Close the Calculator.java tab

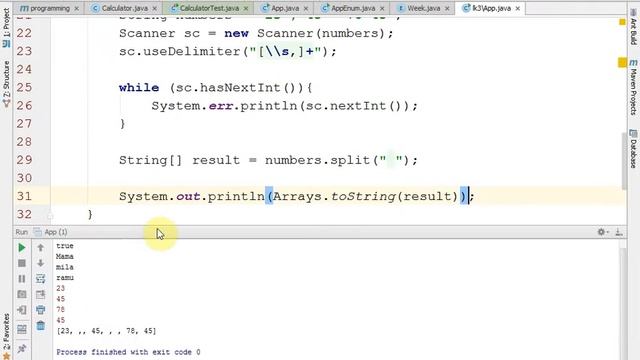coord(154,9)
